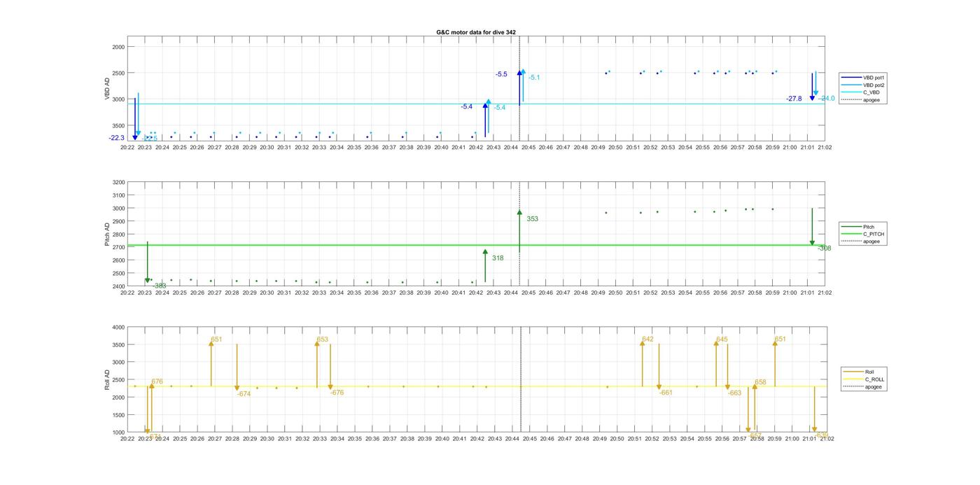Viewport: 980px width, 485px height.
Task: Click "apogee" in the Roll plot legend
Action: click(x=862, y=387)
